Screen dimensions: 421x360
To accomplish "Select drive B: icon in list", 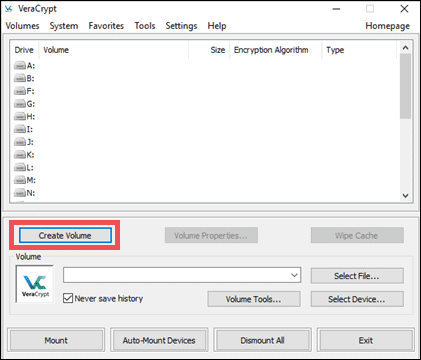I will point(20,78).
